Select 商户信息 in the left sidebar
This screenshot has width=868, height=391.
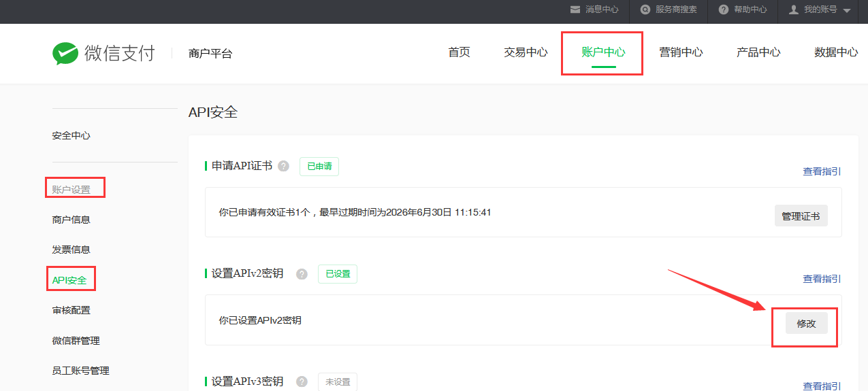71,220
